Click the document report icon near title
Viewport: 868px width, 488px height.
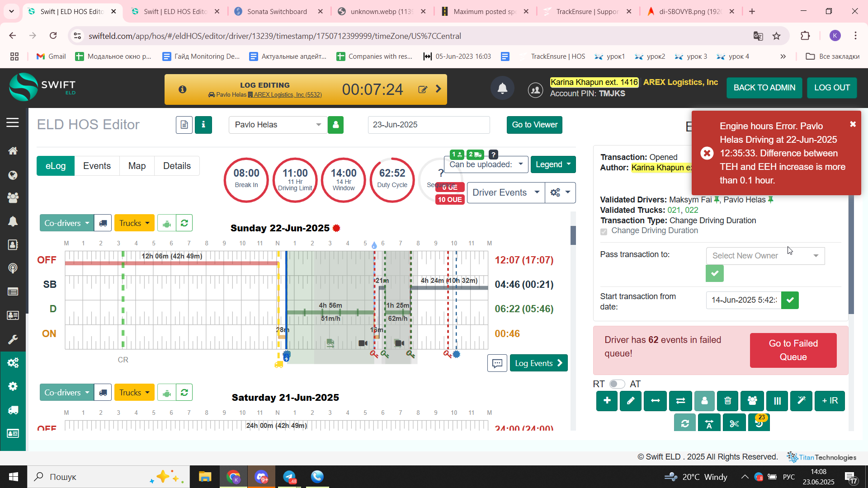[184, 125]
